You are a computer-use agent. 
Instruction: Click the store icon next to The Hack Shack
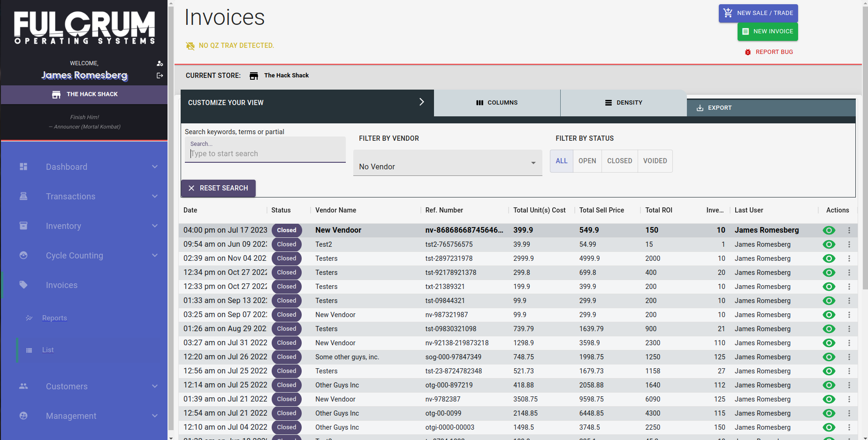[254, 76]
